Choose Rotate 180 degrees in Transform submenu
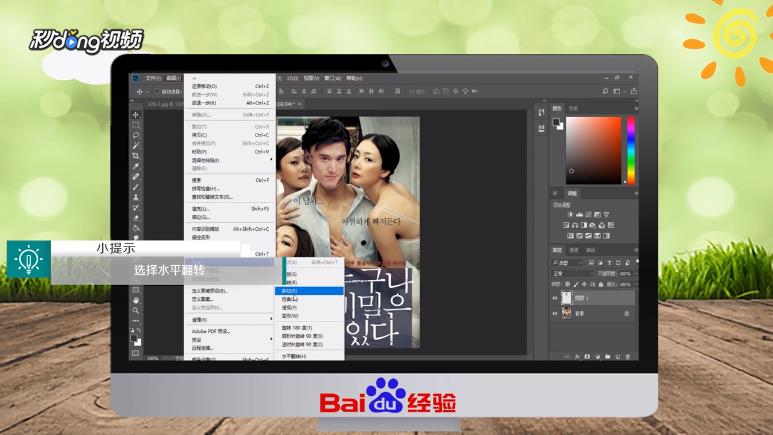The width and height of the screenshot is (773, 435). coord(309,327)
